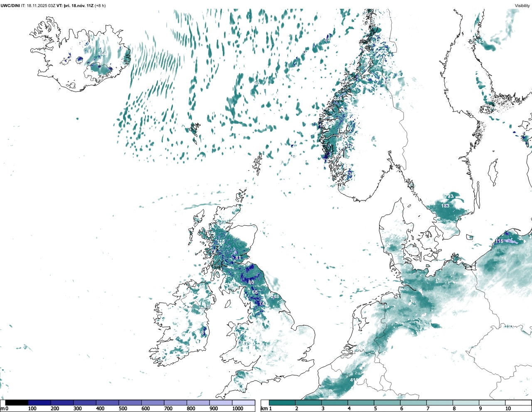Viewport: 532px width, 412px height.
Task: Click the 400–500 m legend swatch
Action: (108, 402)
